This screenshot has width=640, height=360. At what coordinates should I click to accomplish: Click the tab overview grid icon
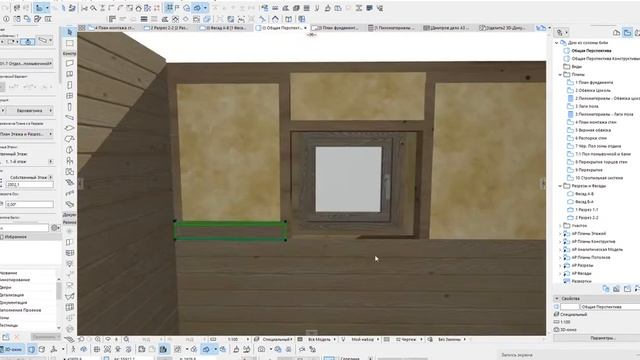tap(82, 28)
